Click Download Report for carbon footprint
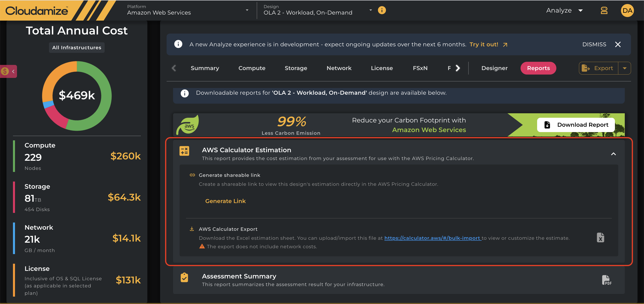This screenshot has height=304, width=644. 576,125
